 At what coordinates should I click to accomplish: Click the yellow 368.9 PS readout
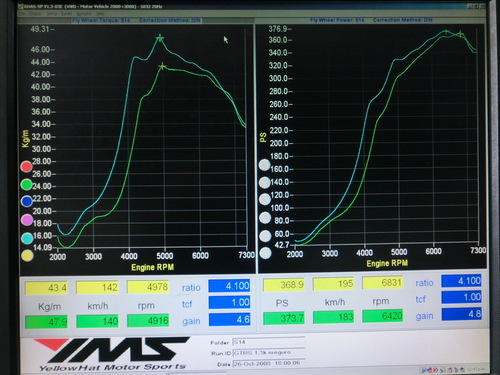[x=284, y=285]
